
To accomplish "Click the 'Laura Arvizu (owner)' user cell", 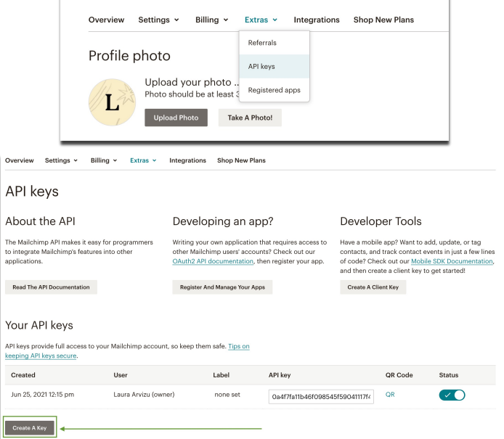I will [144, 394].
